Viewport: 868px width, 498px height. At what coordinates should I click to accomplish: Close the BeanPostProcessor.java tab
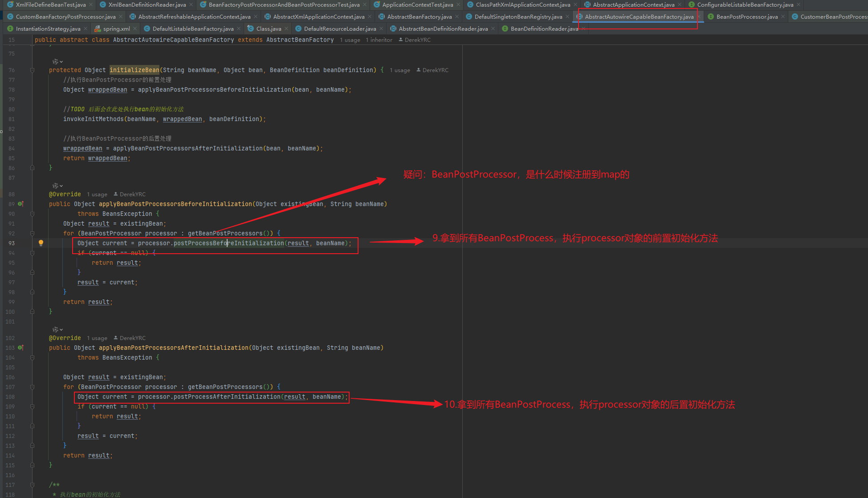pyautogui.click(x=783, y=17)
